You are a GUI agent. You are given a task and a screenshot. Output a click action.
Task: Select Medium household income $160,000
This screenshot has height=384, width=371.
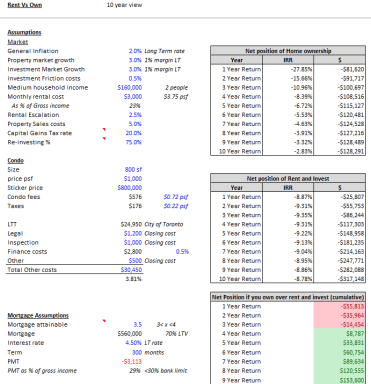(130, 87)
